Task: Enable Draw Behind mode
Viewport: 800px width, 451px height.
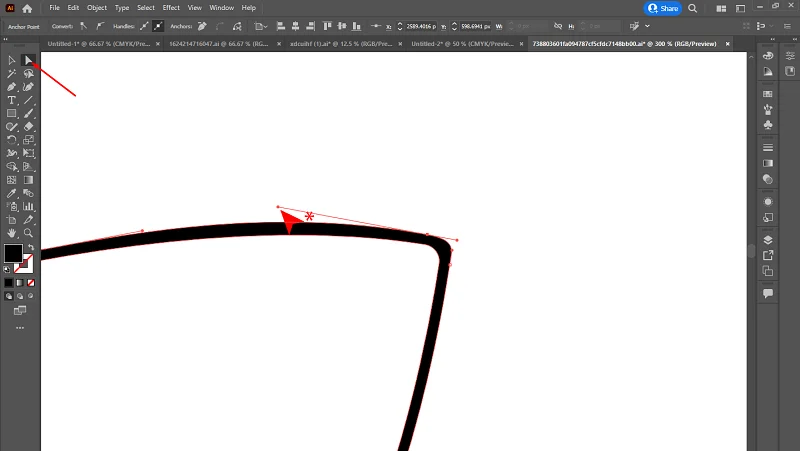Action: (20, 296)
